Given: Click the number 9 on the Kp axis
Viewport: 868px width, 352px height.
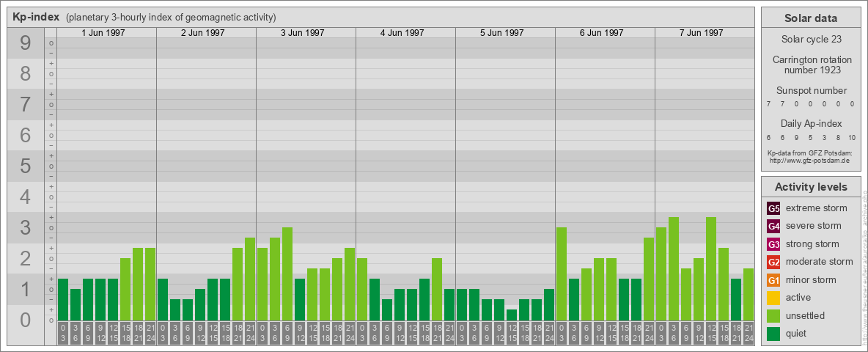Looking at the screenshot, I should [x=25, y=43].
